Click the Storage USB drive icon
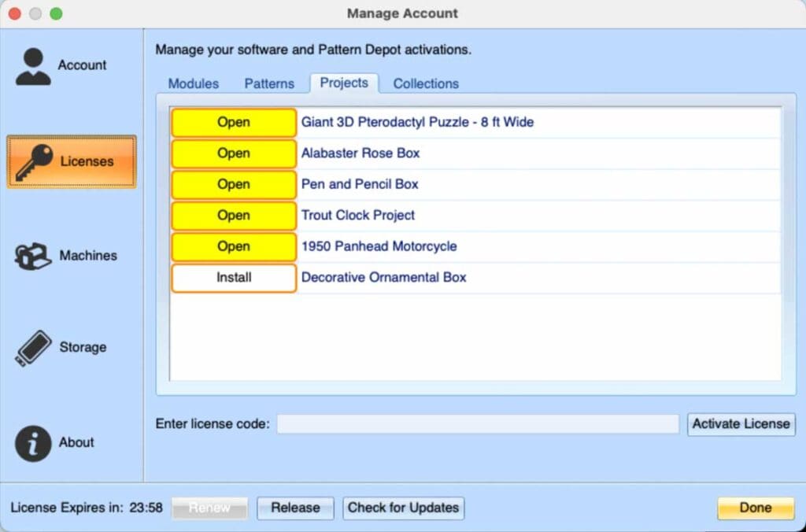 [x=33, y=348]
